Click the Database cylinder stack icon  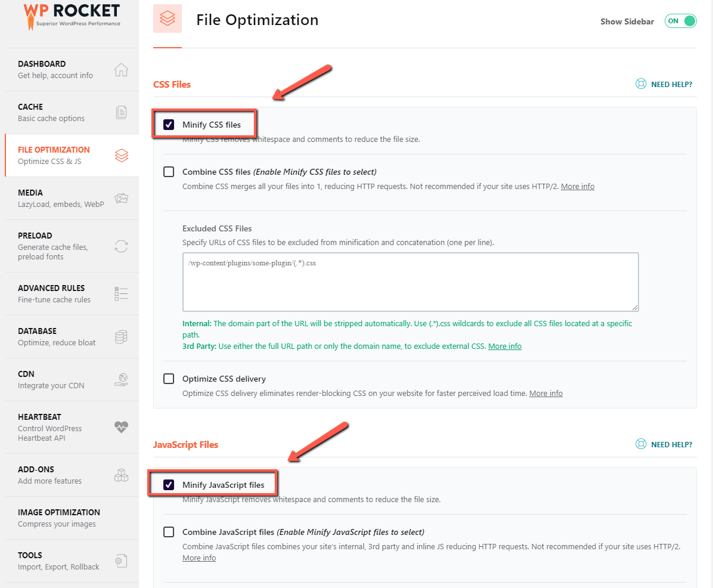[121, 337]
